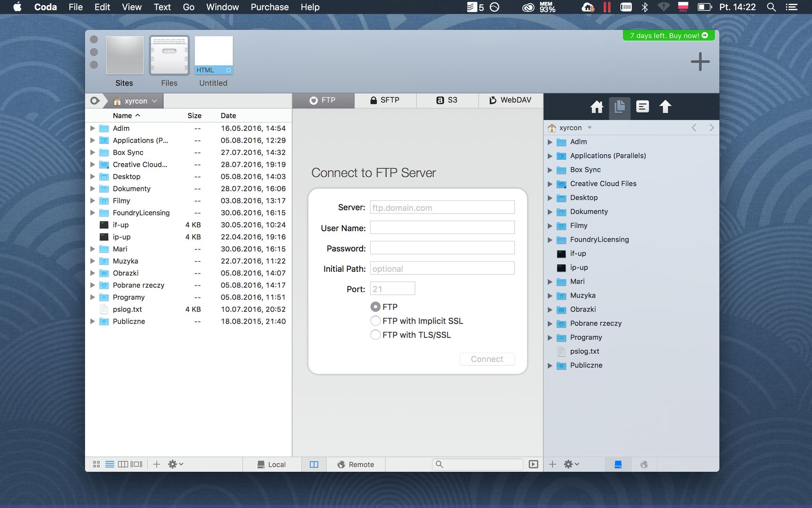
Task: Click the quick look preview icon beside the search field
Action: coord(533,465)
